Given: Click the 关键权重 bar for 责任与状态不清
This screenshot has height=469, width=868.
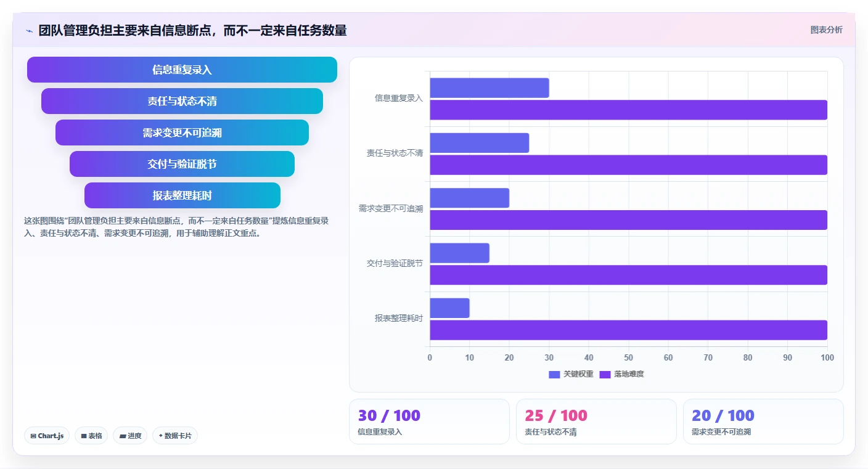Looking at the screenshot, I should pos(480,143).
